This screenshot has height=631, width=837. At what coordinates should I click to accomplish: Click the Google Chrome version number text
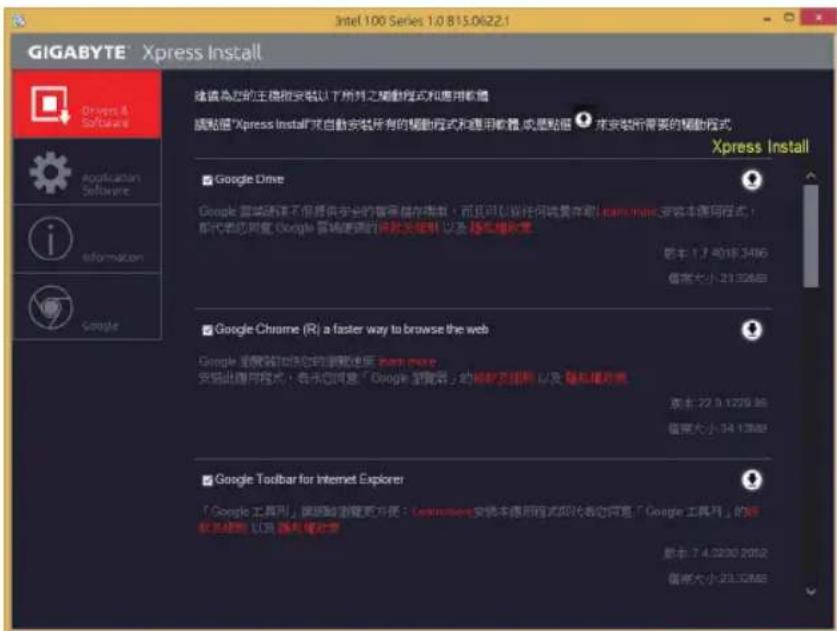tap(718, 403)
